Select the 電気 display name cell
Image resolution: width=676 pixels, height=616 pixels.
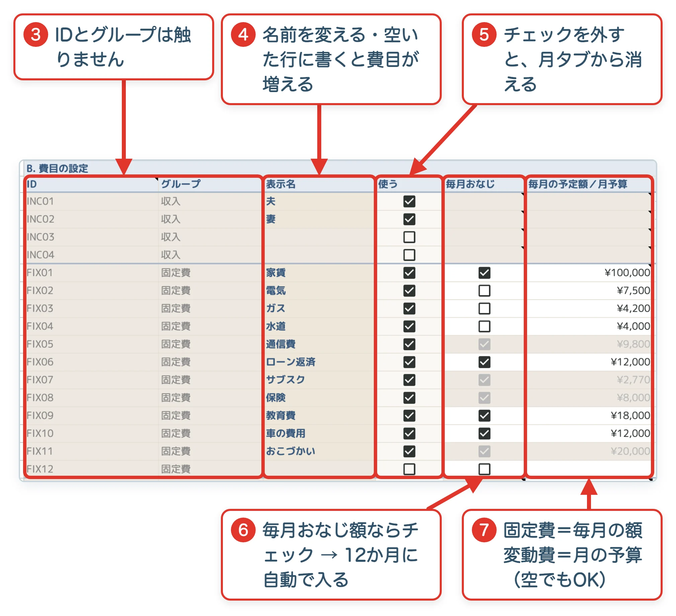tap(319, 290)
